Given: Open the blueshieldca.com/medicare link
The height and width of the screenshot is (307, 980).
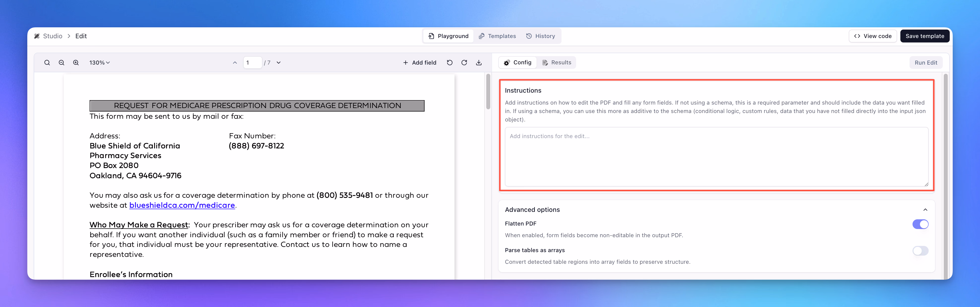Looking at the screenshot, I should tap(182, 205).
